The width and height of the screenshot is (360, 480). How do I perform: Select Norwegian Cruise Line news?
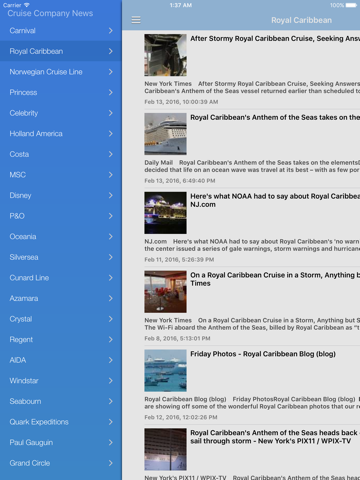click(61, 72)
